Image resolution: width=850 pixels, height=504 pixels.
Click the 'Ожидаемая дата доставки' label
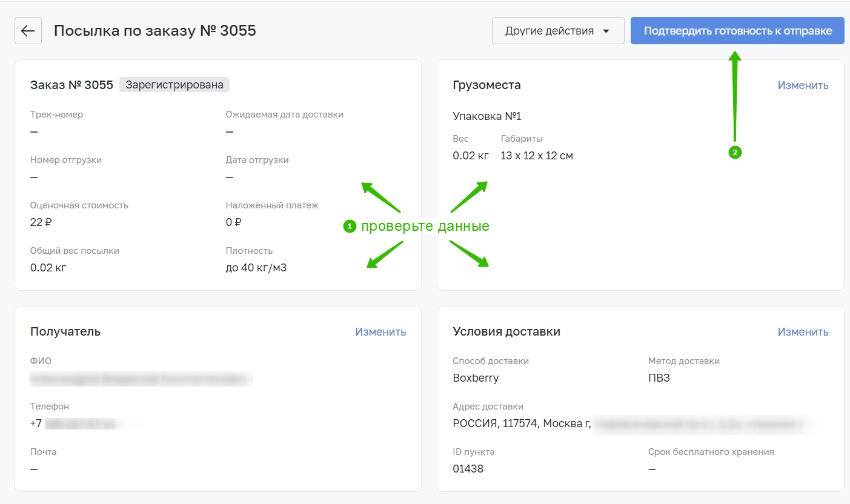point(285,114)
